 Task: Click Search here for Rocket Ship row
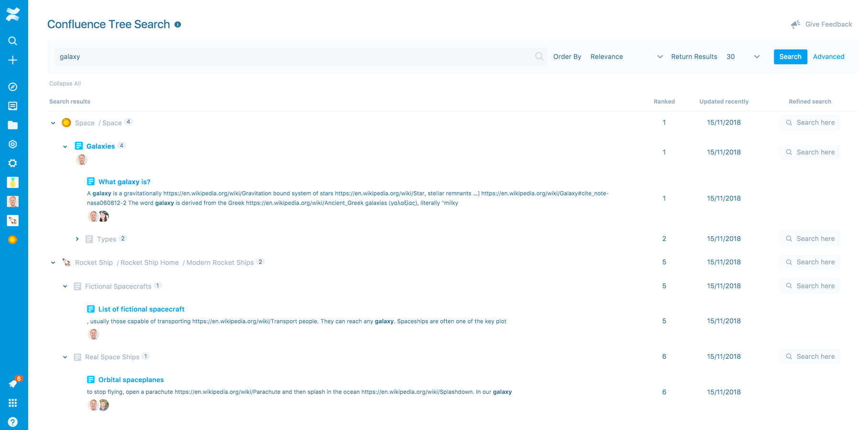coord(810,262)
